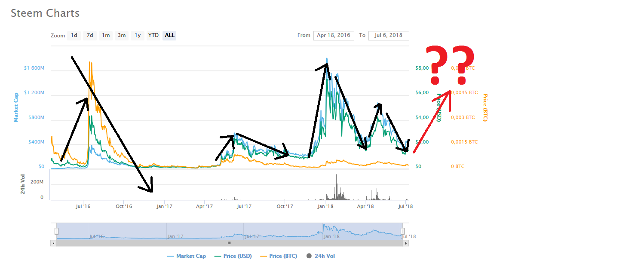Click the 0,0045 BTC axis label

464,92
